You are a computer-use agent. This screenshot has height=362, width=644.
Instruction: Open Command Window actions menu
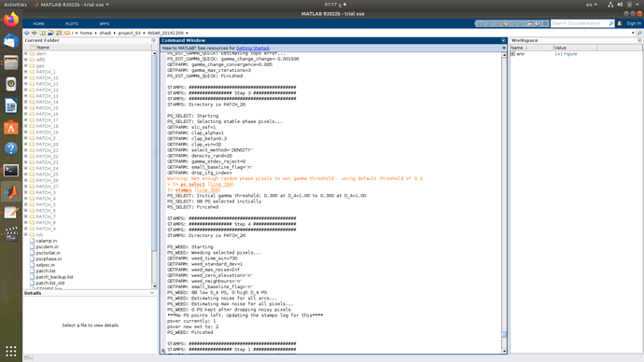point(503,41)
